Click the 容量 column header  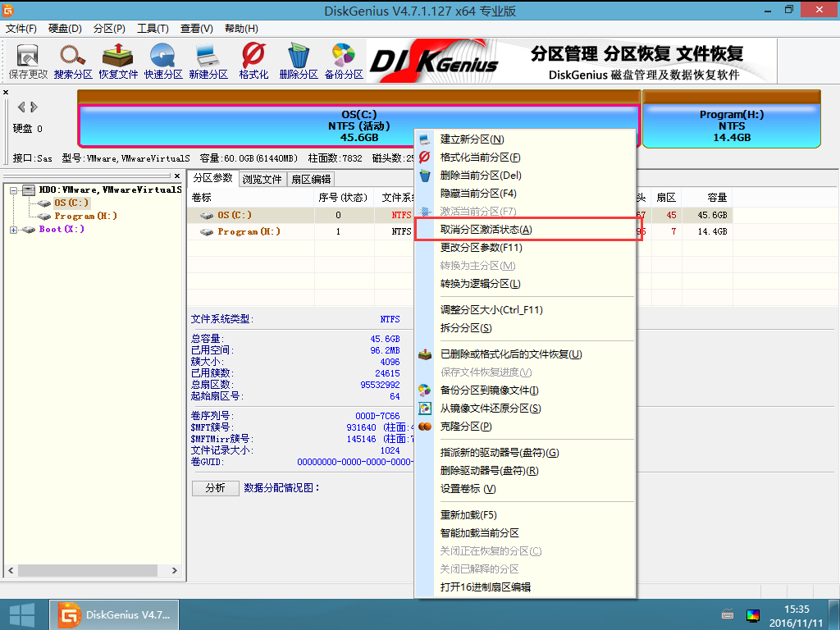pyautogui.click(x=705, y=198)
